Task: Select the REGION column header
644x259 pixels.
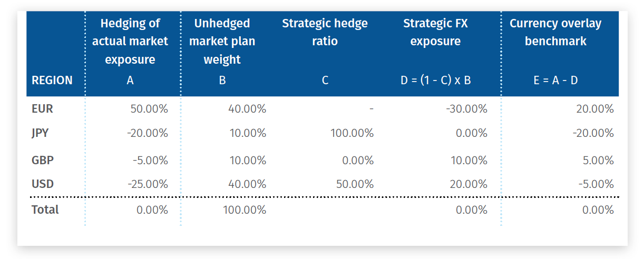Action: (x=52, y=81)
